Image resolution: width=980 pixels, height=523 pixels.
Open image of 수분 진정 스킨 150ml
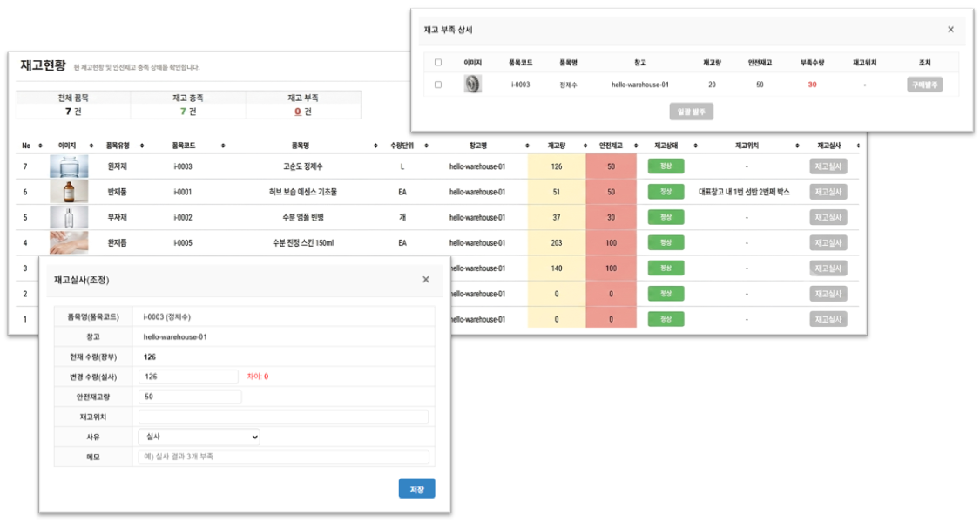point(69,242)
